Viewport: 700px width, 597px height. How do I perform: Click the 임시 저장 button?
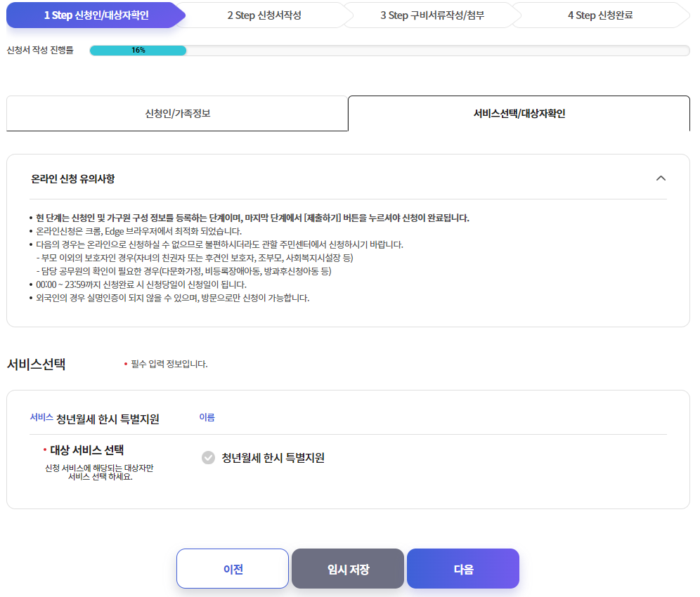tap(347, 568)
